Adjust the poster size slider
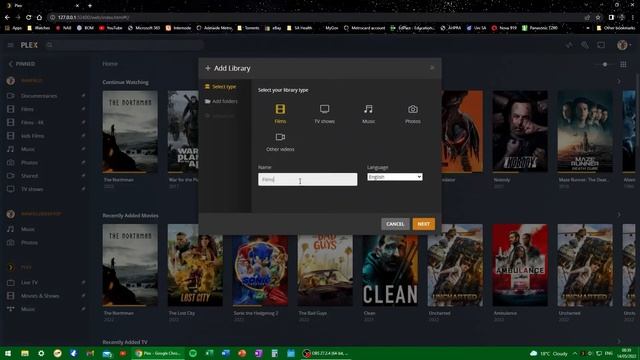The image size is (640, 360). [605, 64]
